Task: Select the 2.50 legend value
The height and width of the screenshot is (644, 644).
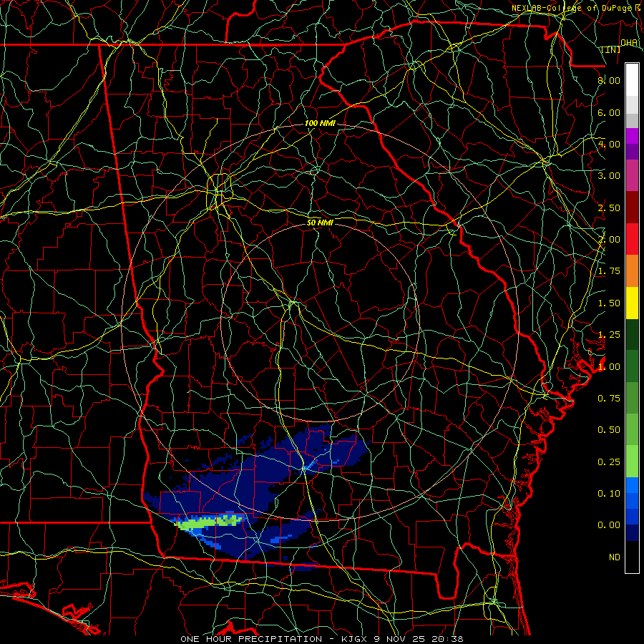Action: tap(609, 208)
